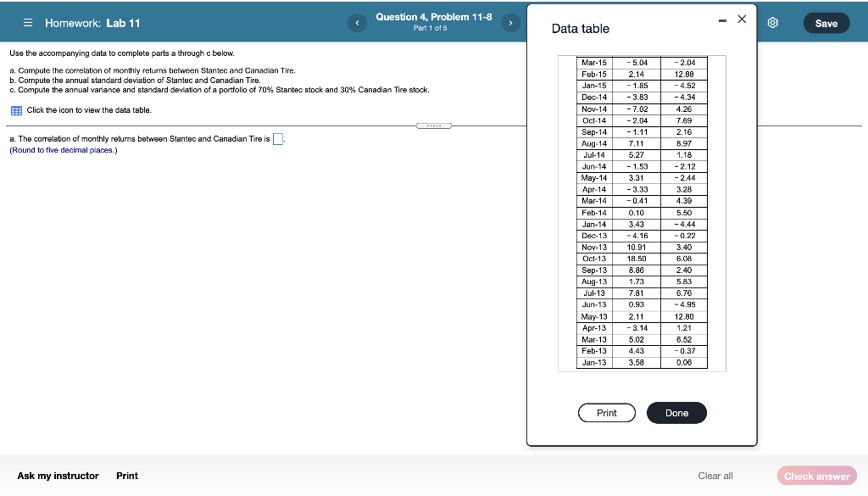The image size is (868, 496).
Task: Click the divider expand handle with dots
Action: coord(434,125)
